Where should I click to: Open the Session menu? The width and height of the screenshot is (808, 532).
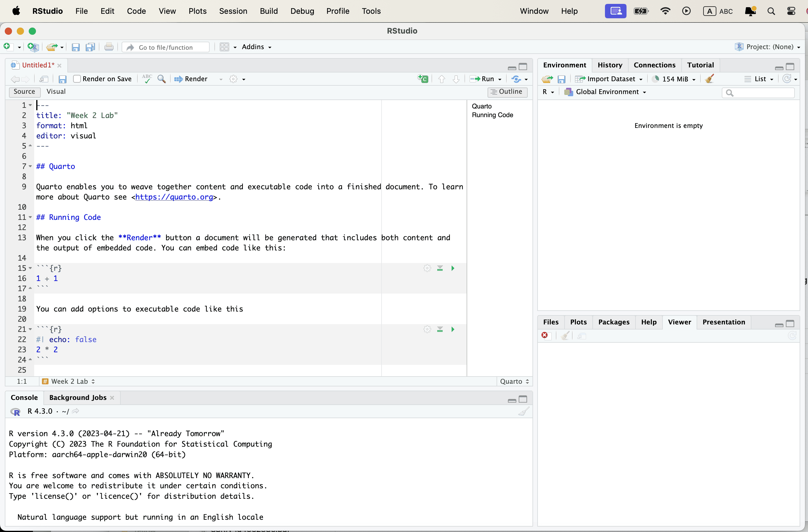[233, 11]
